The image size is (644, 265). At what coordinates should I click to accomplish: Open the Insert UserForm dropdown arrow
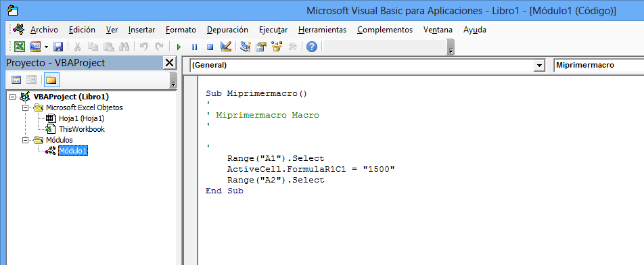click(46, 47)
